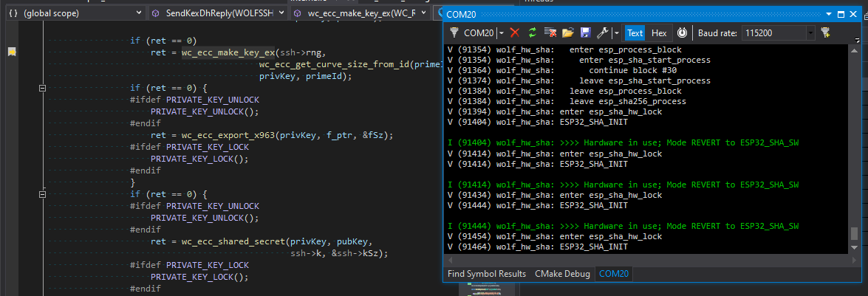Image resolution: width=868 pixels, height=296 pixels.
Task: Click the COM20 port connector icon
Action: 454,32
